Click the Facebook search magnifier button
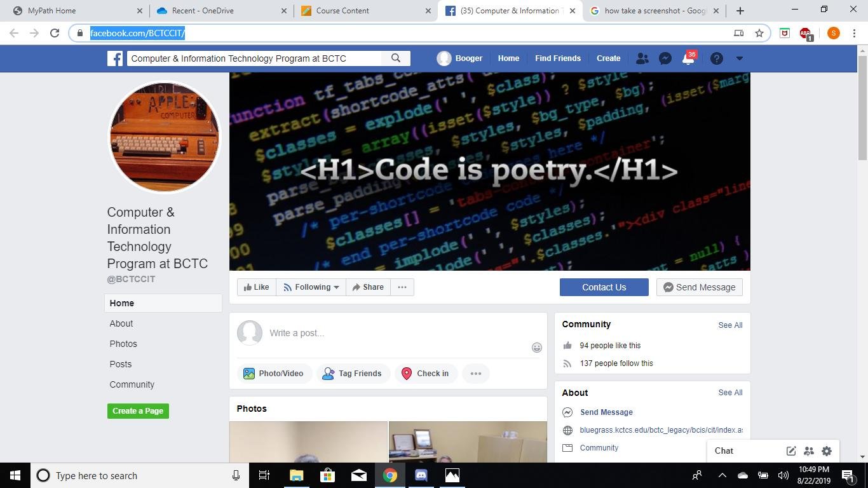868x488 pixels. click(x=396, y=58)
